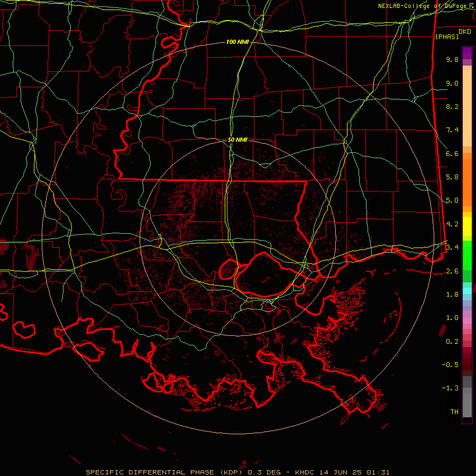Click the 6.6 colorbar value label
Image resolution: width=476 pixels, height=476 pixels.
[452, 153]
